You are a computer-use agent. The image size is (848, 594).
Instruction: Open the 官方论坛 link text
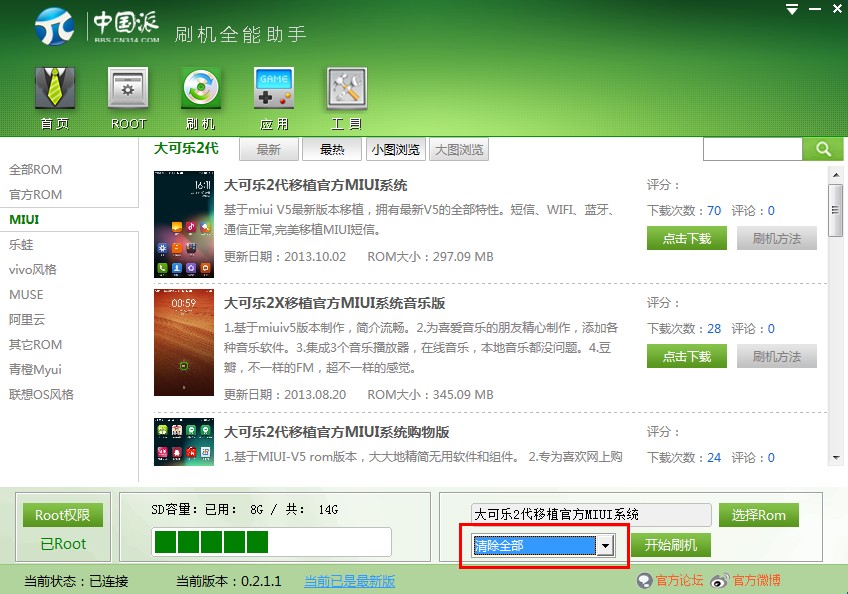click(x=679, y=580)
